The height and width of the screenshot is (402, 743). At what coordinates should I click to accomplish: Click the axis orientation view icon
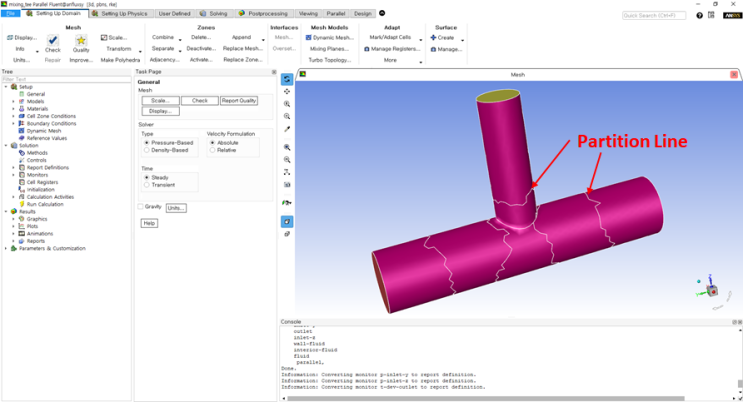click(287, 172)
